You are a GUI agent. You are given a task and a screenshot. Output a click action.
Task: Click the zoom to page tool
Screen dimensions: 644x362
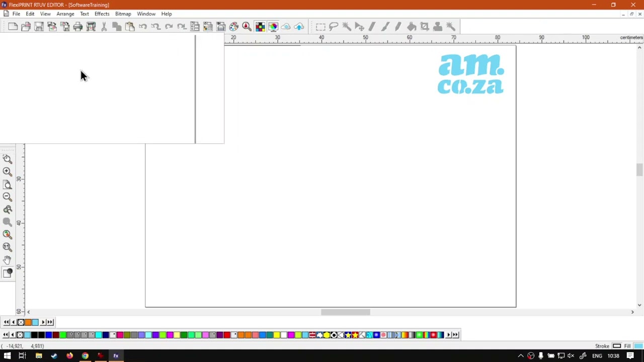7,184
